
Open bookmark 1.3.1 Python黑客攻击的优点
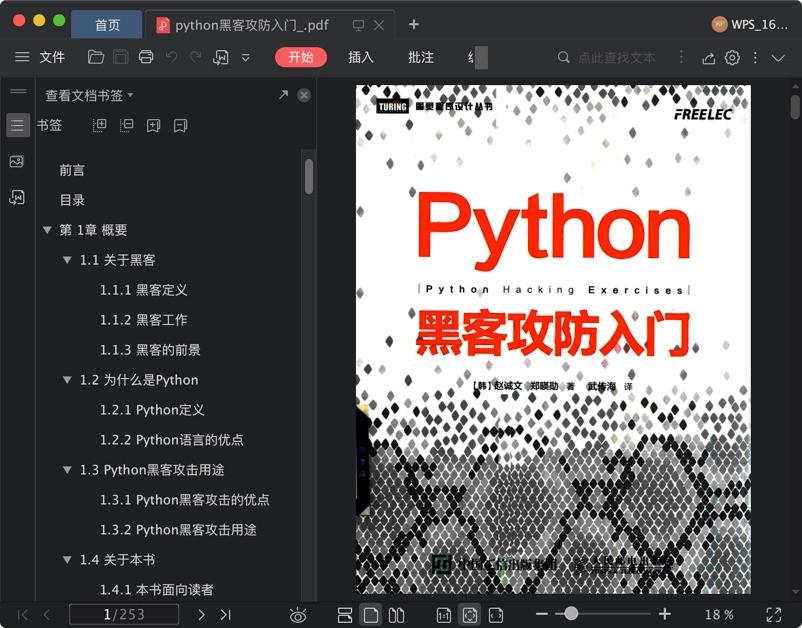184,500
